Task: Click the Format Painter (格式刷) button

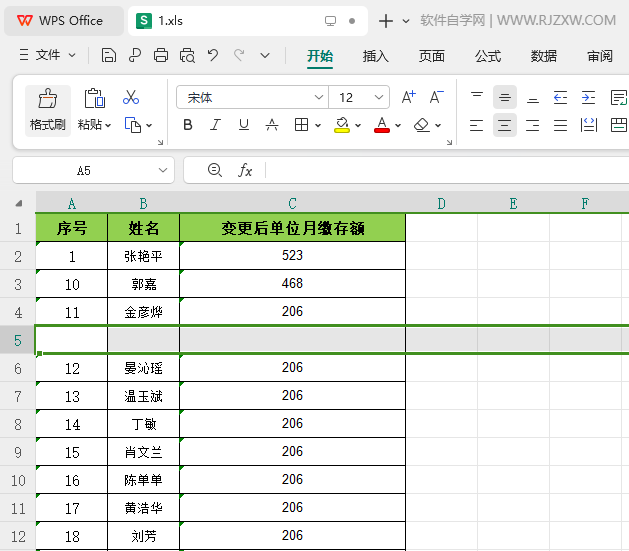Action: pyautogui.click(x=48, y=110)
